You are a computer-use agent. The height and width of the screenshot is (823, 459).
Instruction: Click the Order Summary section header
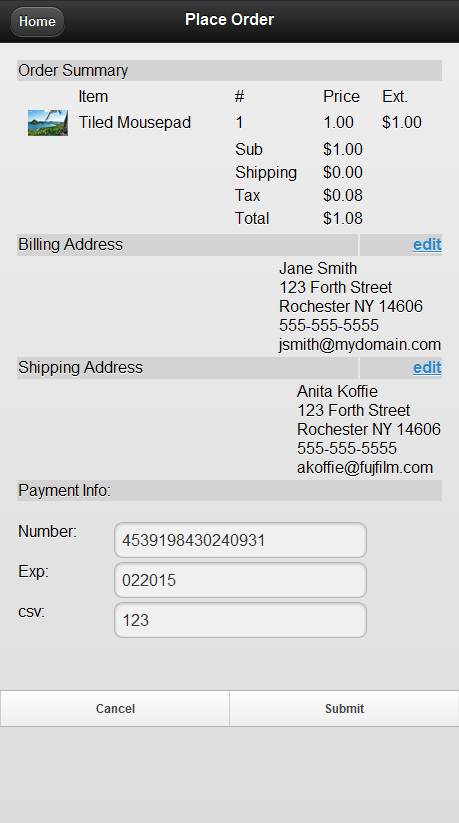point(230,70)
